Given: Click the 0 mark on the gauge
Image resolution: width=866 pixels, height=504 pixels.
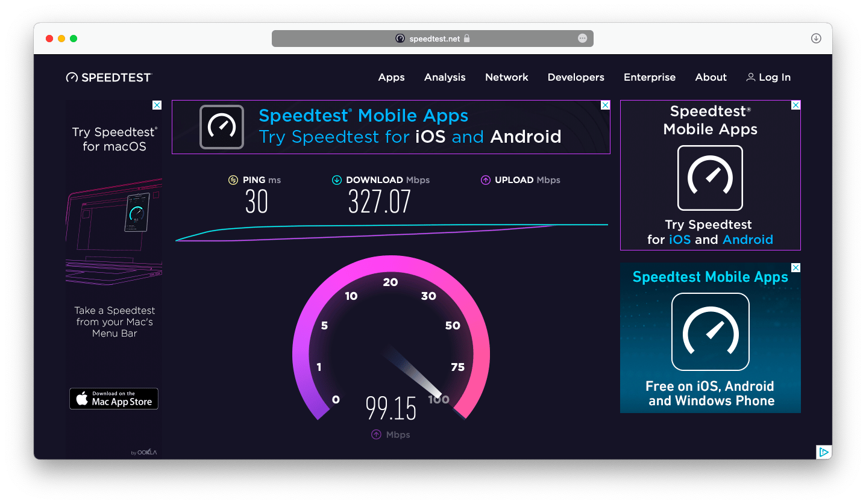Looking at the screenshot, I should click(x=336, y=400).
